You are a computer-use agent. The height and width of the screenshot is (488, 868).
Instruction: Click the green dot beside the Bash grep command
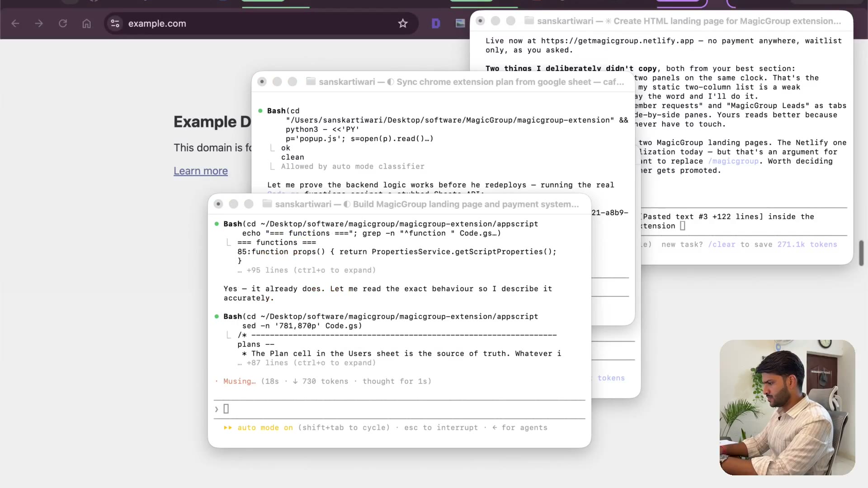pos(217,224)
